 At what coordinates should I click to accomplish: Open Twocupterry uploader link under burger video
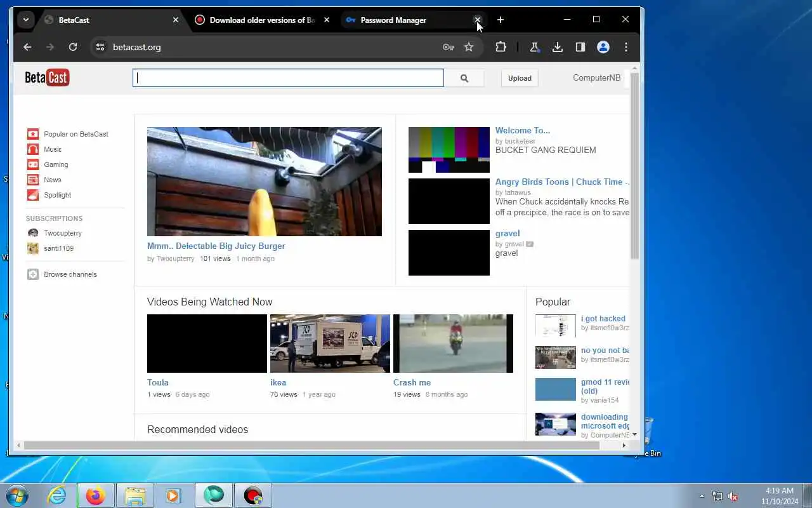pyautogui.click(x=175, y=258)
